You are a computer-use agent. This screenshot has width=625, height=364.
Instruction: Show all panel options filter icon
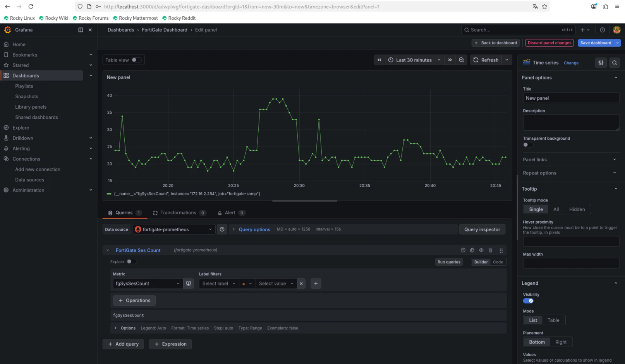(x=601, y=63)
